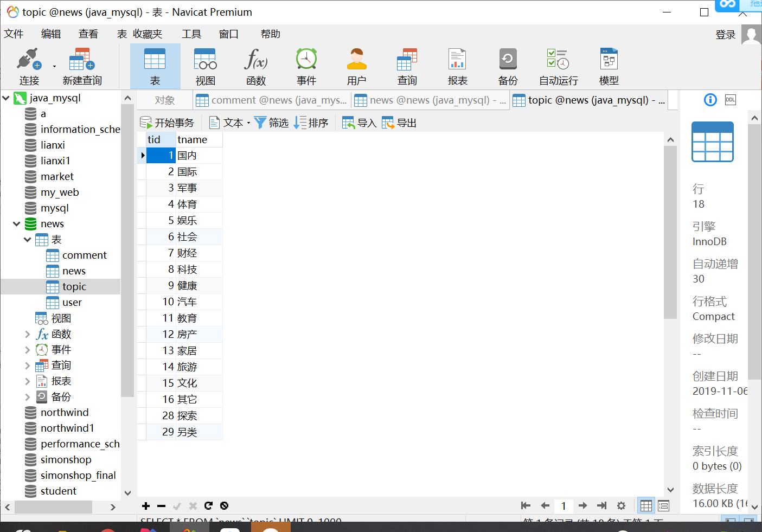The width and height of the screenshot is (762, 532).
Task: Switch to form view mode
Action: point(663,505)
